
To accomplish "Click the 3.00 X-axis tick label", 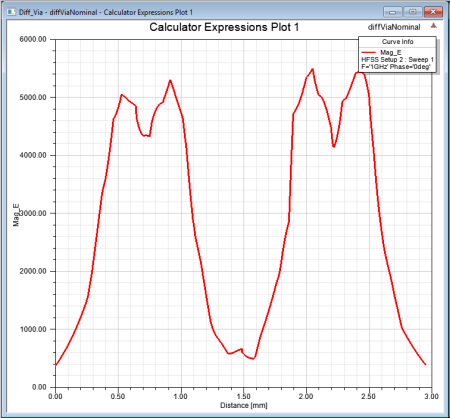I will pyautogui.click(x=431, y=396).
